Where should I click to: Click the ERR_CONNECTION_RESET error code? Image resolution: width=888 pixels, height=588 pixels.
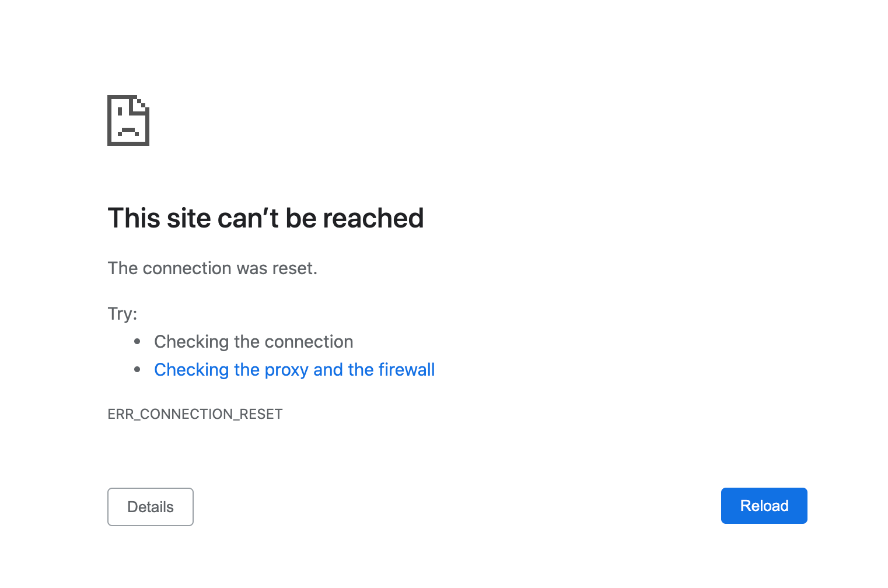195,414
